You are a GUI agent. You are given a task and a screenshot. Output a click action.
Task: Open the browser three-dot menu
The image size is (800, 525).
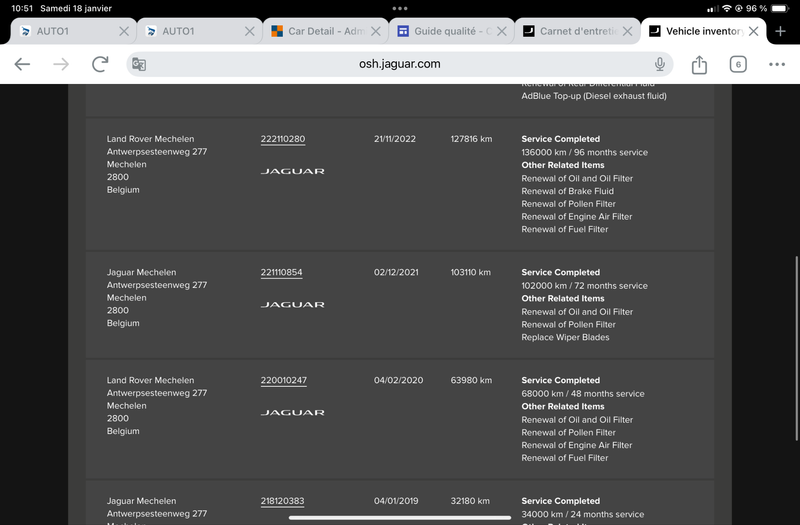[777, 64]
